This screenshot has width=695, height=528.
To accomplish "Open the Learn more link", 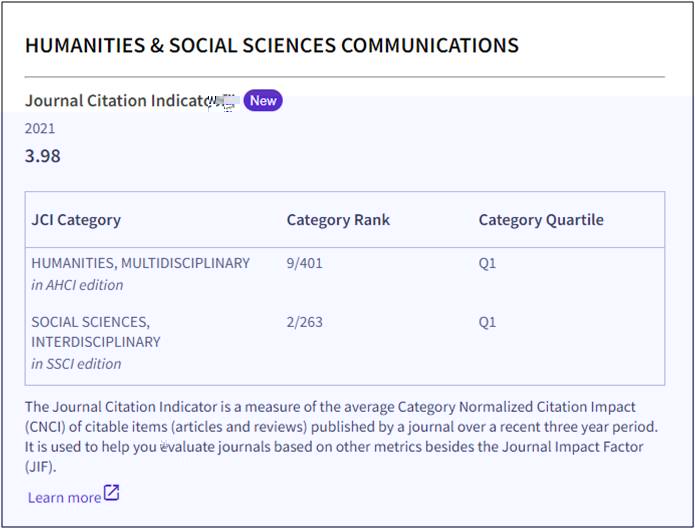I will tap(64, 497).
